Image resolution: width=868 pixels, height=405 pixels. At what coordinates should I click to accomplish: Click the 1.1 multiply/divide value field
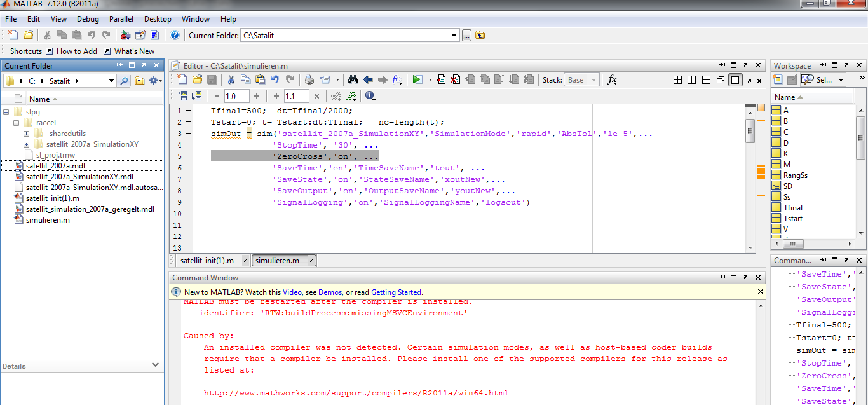pyautogui.click(x=295, y=96)
